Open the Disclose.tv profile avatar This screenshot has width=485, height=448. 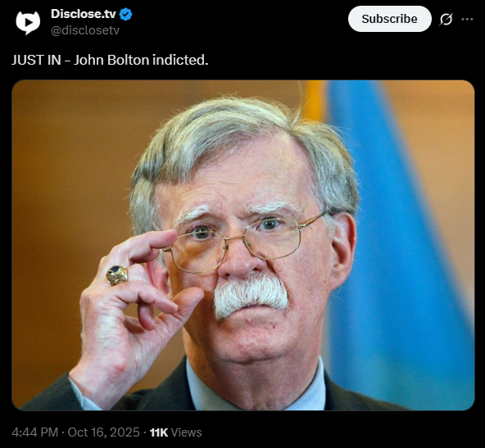click(x=28, y=22)
